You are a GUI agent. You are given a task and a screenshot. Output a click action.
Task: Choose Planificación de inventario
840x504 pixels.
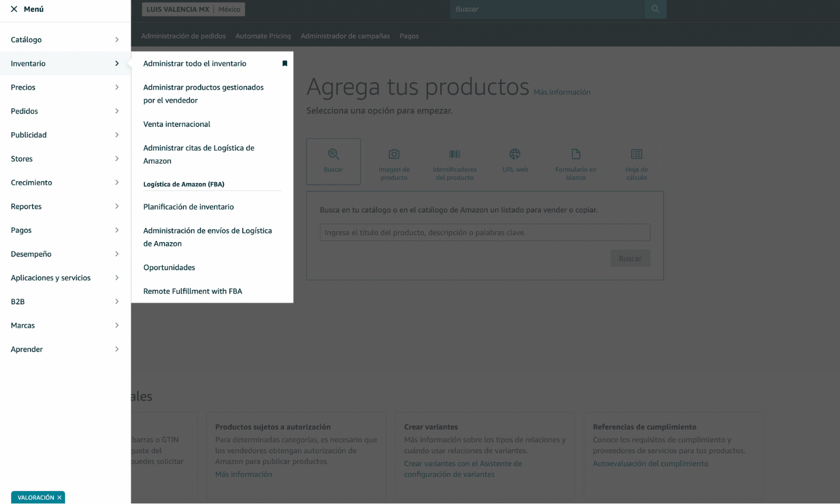tap(189, 207)
